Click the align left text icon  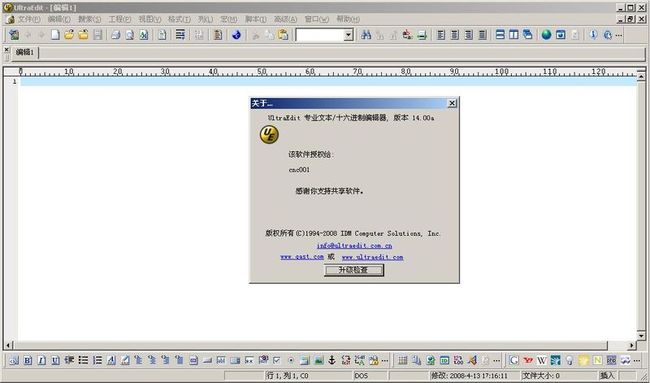[441, 35]
